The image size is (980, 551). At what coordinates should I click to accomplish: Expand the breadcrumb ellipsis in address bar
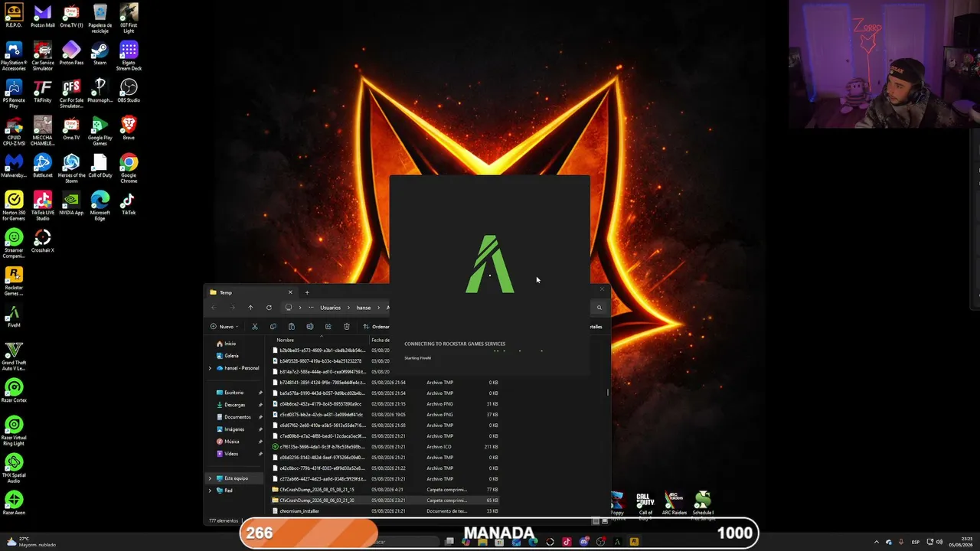click(311, 308)
